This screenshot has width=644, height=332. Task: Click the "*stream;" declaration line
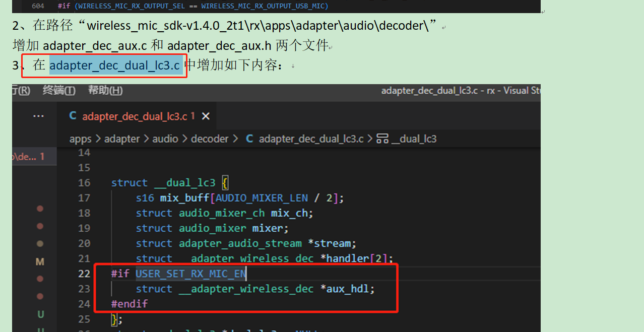tap(246, 243)
